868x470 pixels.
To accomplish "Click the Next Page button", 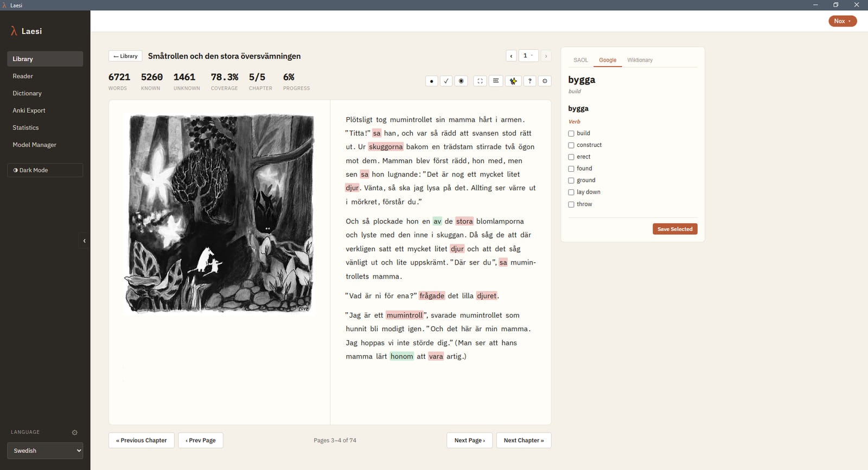I will point(470,440).
